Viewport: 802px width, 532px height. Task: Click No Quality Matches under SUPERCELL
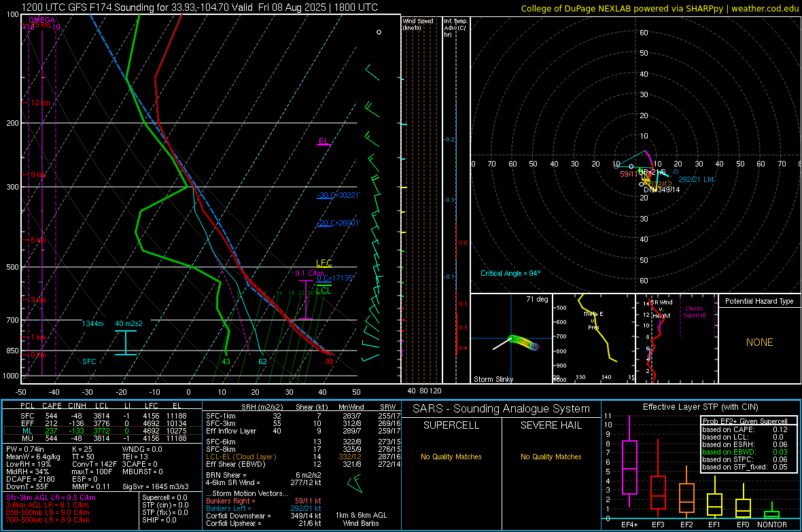coord(451,457)
